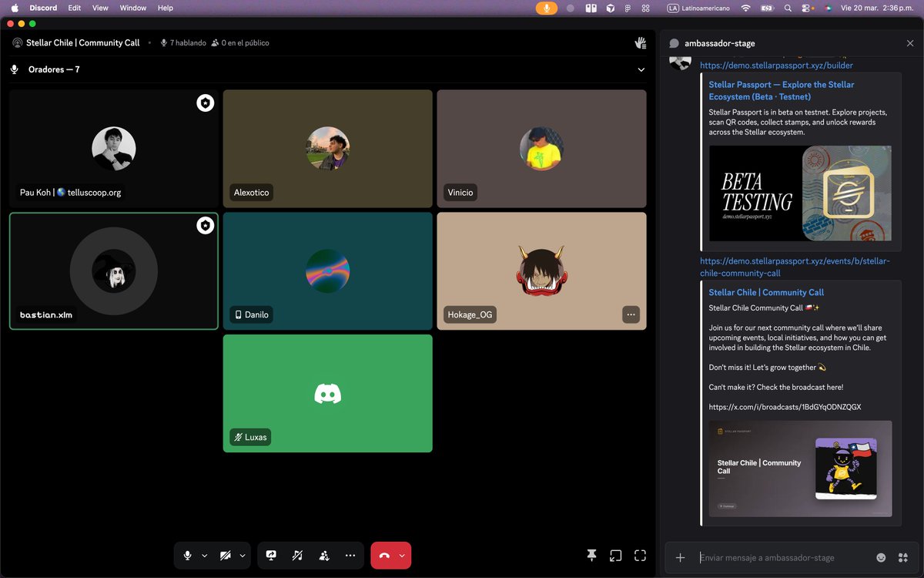The image size is (924, 578).
Task: Open the Window menu
Action: click(x=133, y=8)
